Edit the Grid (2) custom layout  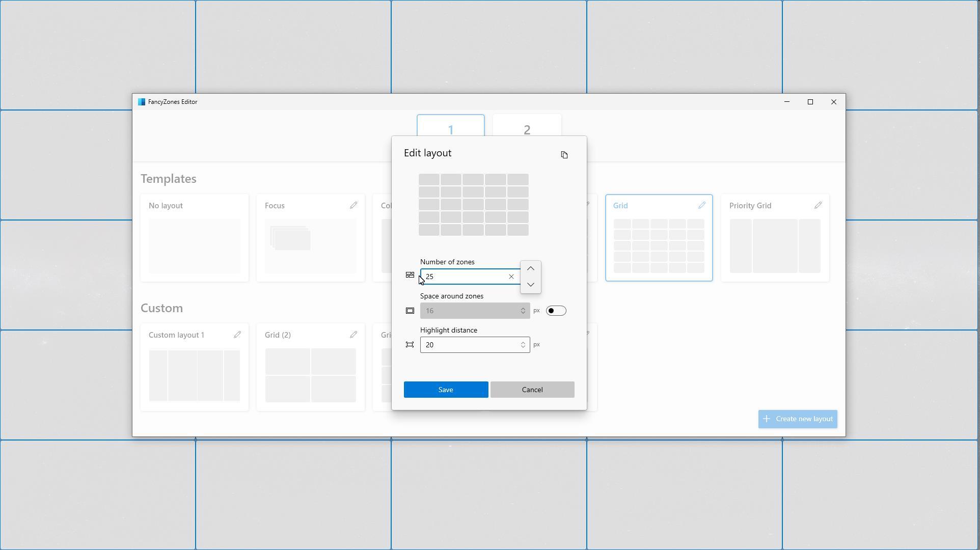click(x=353, y=335)
